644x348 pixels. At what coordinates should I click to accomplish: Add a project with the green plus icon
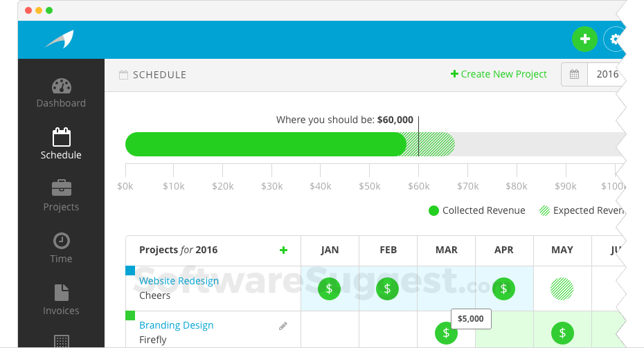pos(283,250)
